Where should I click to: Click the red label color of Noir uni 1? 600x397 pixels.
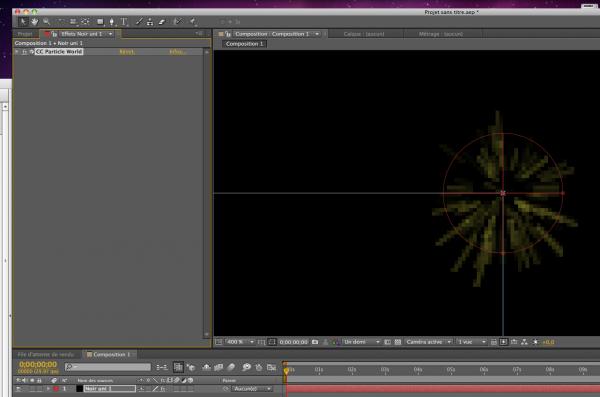coord(56,389)
